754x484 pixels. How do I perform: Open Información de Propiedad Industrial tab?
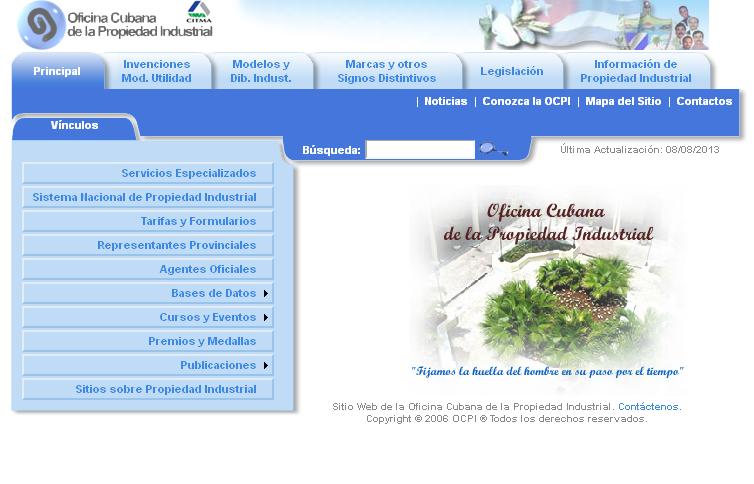click(x=635, y=71)
